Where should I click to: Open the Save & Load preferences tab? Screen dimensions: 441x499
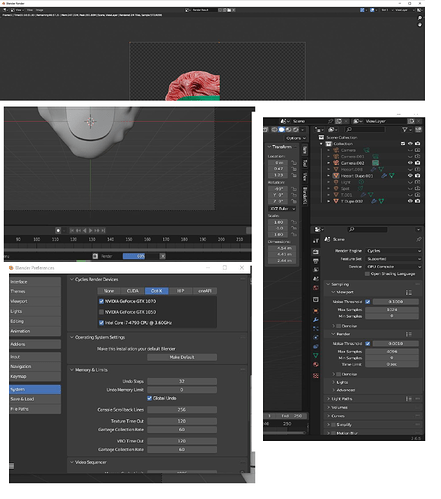pyautogui.click(x=35, y=399)
